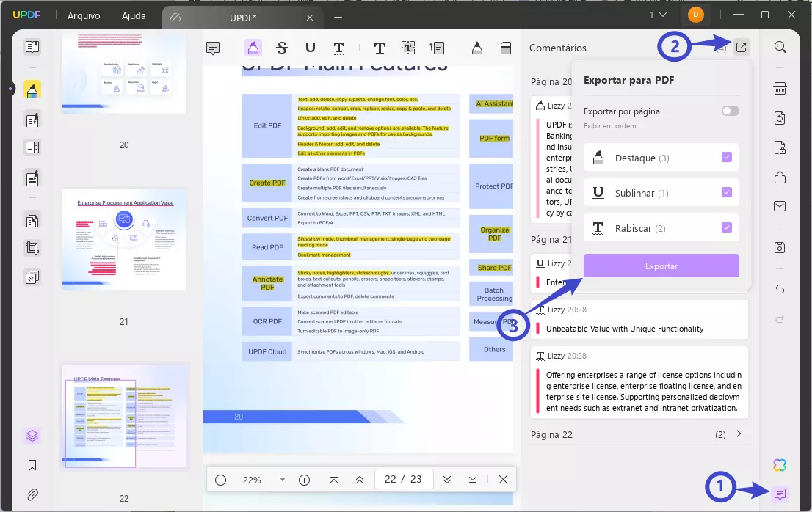Viewport: 812px width, 512px height.
Task: Open the attachments paperclip in the left sidebar
Action: click(x=30, y=494)
